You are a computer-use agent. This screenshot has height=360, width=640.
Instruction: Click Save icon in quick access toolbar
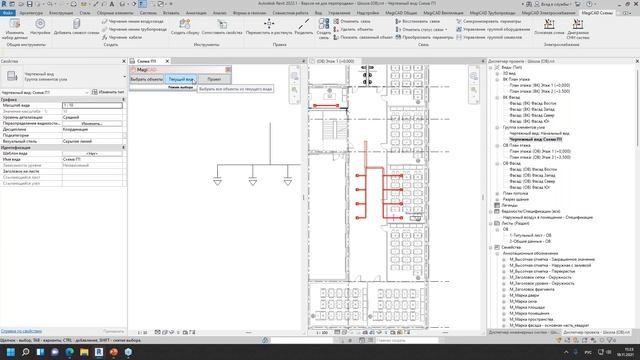point(29,4)
